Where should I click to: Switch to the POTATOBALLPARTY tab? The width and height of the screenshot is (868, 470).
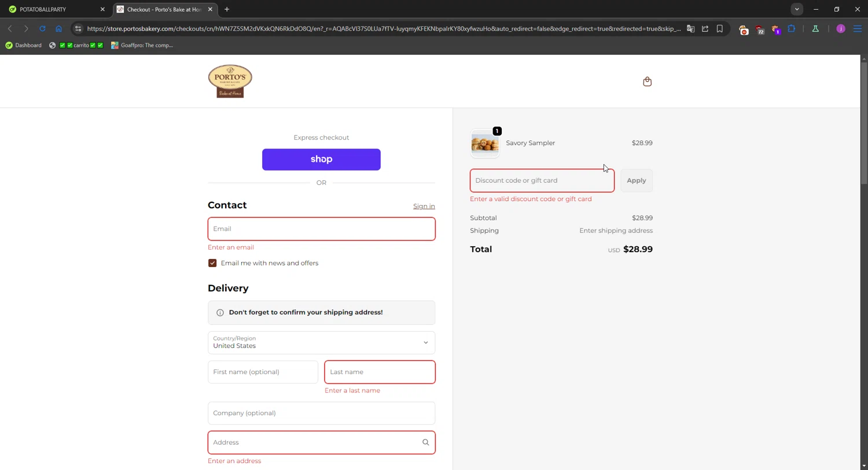tap(56, 9)
